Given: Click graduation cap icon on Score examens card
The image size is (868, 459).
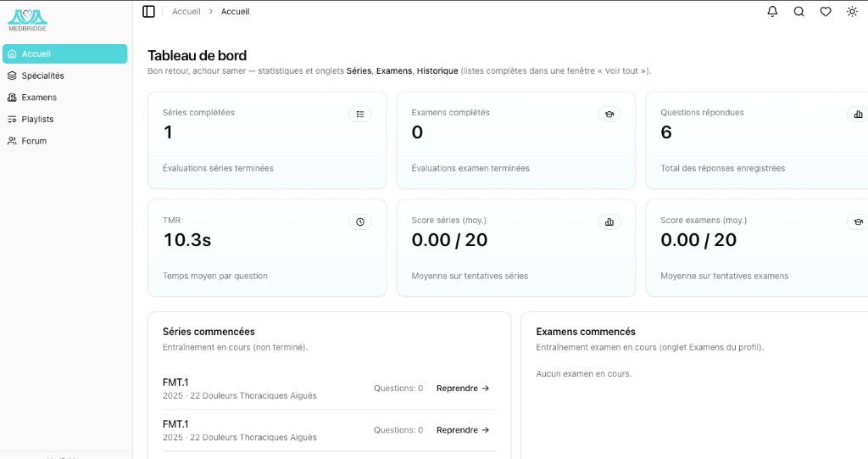Looking at the screenshot, I should pyautogui.click(x=858, y=221).
